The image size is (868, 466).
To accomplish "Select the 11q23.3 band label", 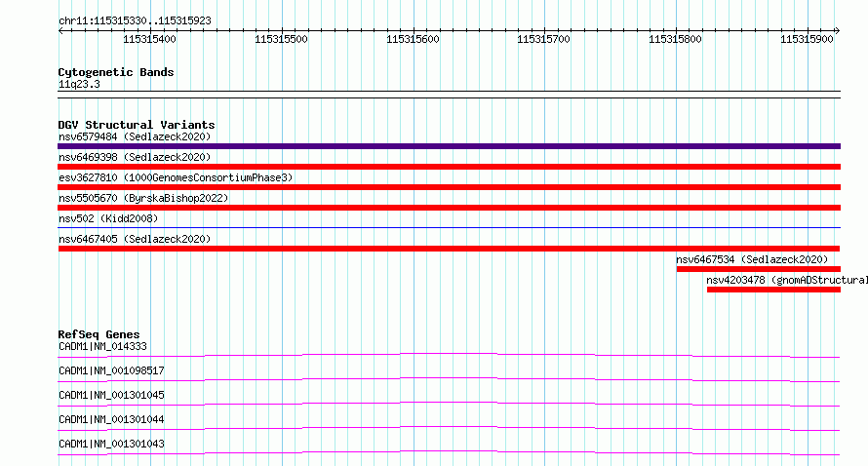I will (x=79, y=84).
